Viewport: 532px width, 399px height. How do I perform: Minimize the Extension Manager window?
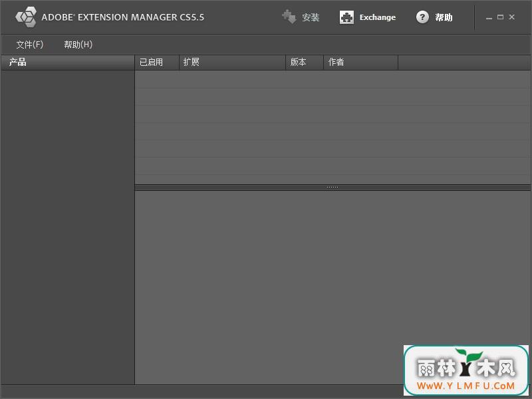click(489, 17)
